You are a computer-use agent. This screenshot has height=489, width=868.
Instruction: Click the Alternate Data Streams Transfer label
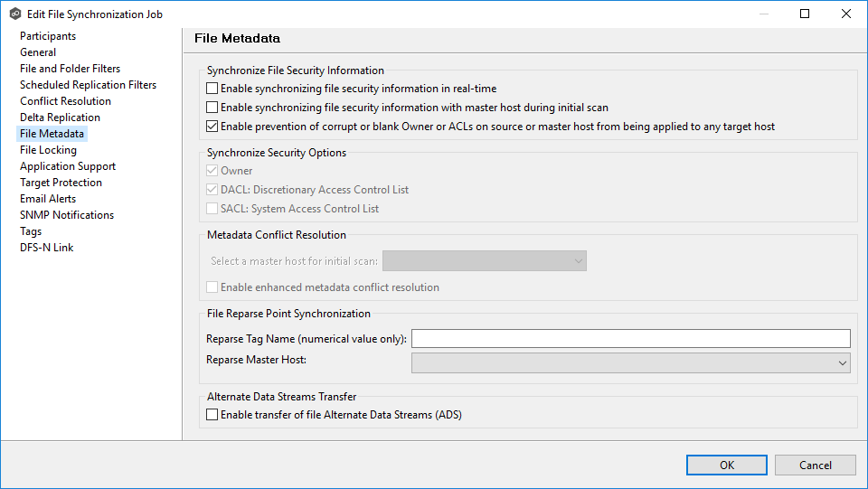click(281, 397)
